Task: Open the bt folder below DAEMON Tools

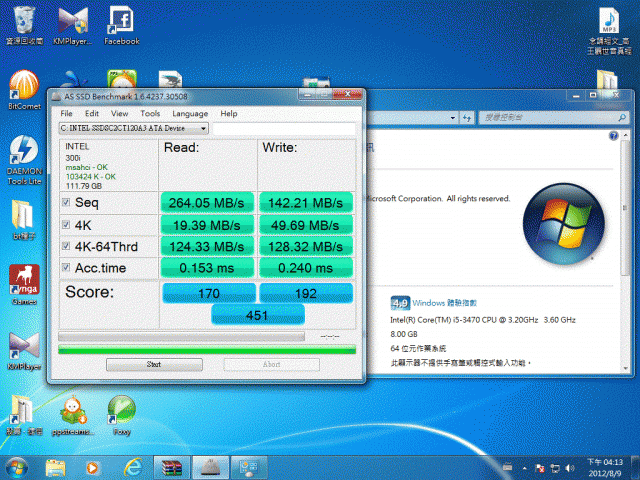Action: pos(23,220)
